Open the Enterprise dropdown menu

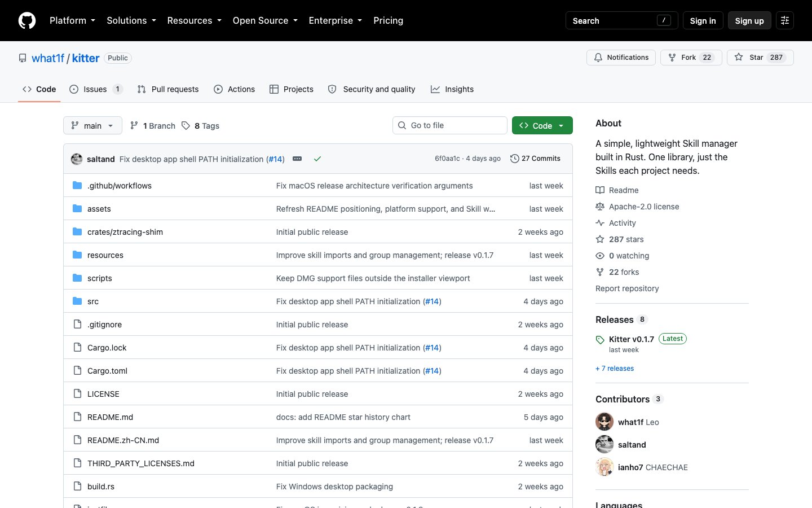tap(335, 20)
